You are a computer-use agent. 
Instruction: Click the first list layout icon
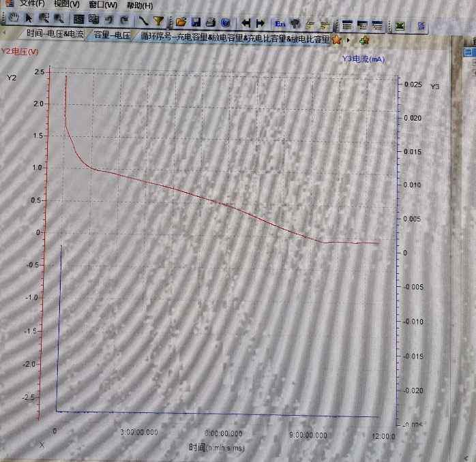pyautogui.click(x=346, y=25)
